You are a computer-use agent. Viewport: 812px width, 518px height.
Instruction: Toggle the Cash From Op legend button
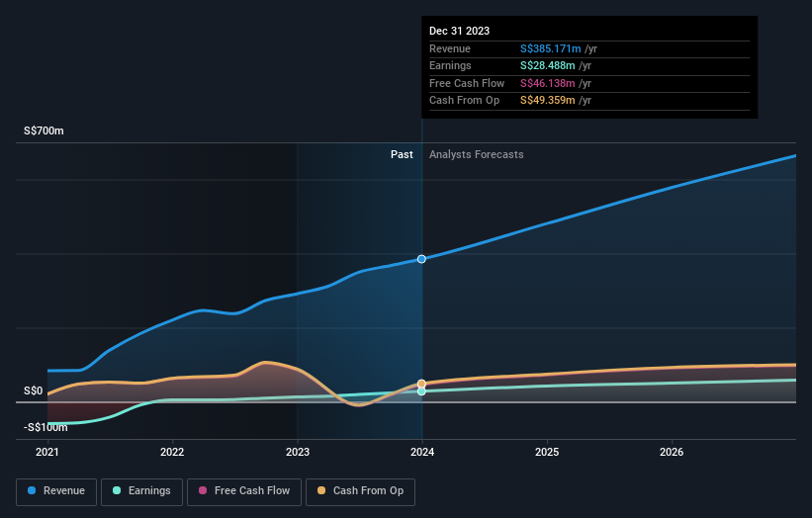tap(360, 491)
